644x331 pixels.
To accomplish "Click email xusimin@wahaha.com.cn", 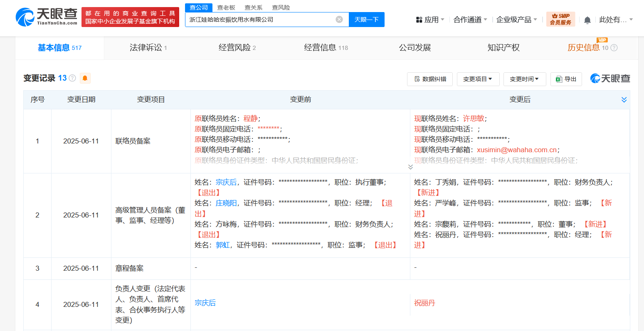I will pos(517,150).
